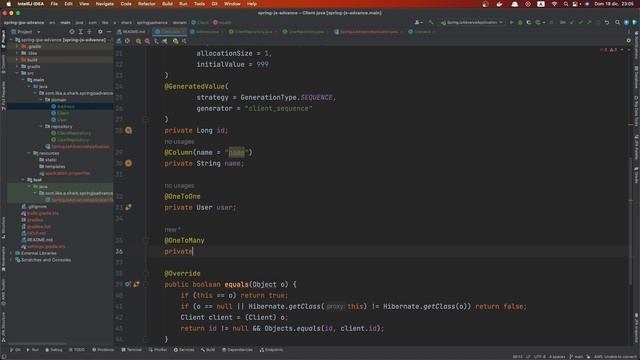The height and width of the screenshot is (360, 640).
Task: Click the Apple menu logo
Action: 9,4
